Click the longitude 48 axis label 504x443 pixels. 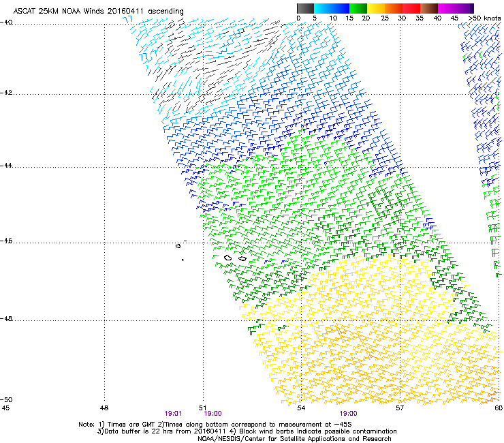pyautogui.click(x=104, y=408)
